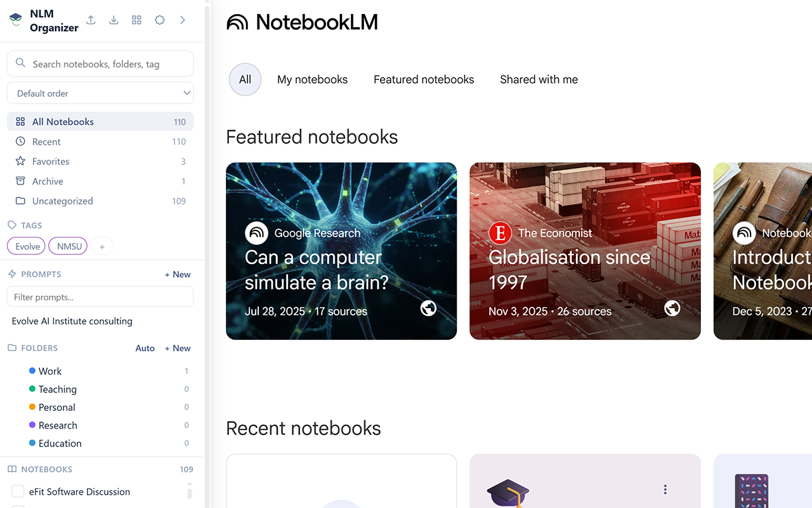
Task: Click the green dot of Teaching folder
Action: tap(32, 389)
